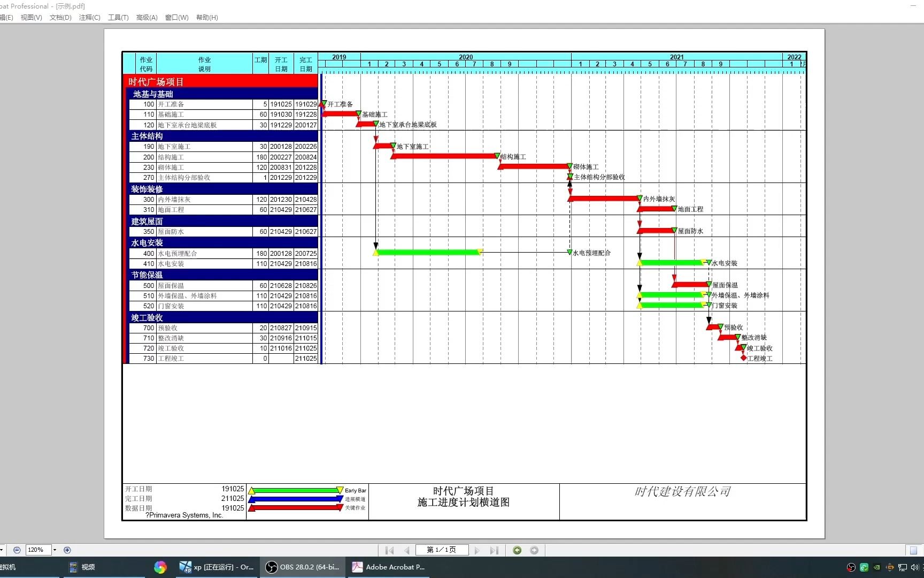Click the 水电安装 group header

(x=222, y=242)
